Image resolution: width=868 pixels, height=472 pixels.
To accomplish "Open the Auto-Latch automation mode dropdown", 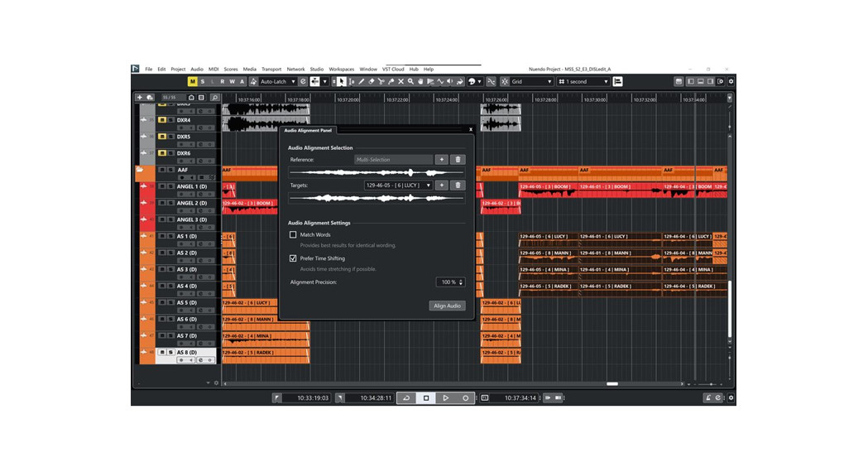I will click(279, 81).
